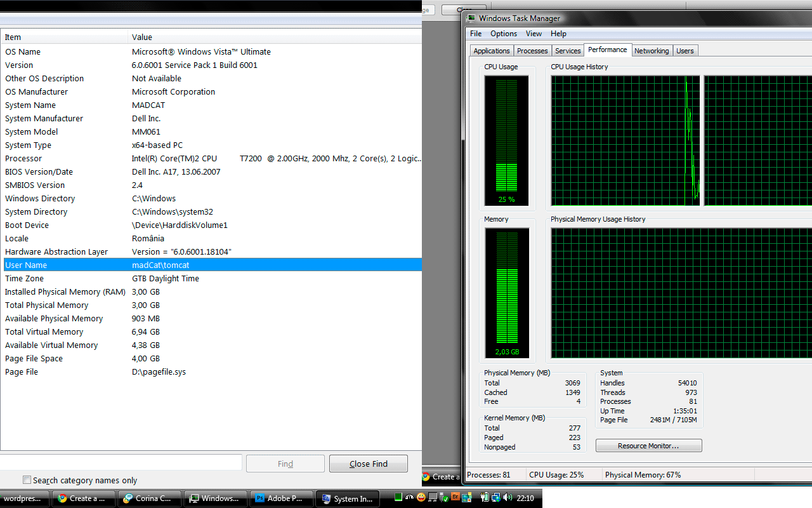Open the network connection tray icon
812x508 pixels.
coord(496,498)
